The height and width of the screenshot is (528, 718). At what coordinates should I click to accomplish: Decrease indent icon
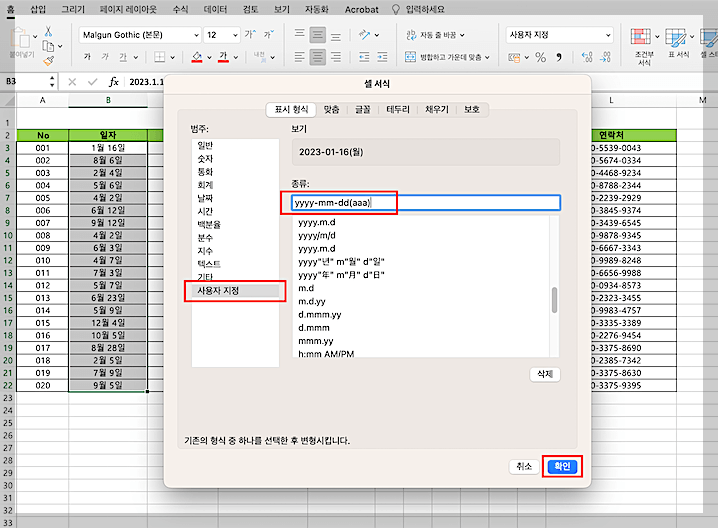tap(364, 57)
